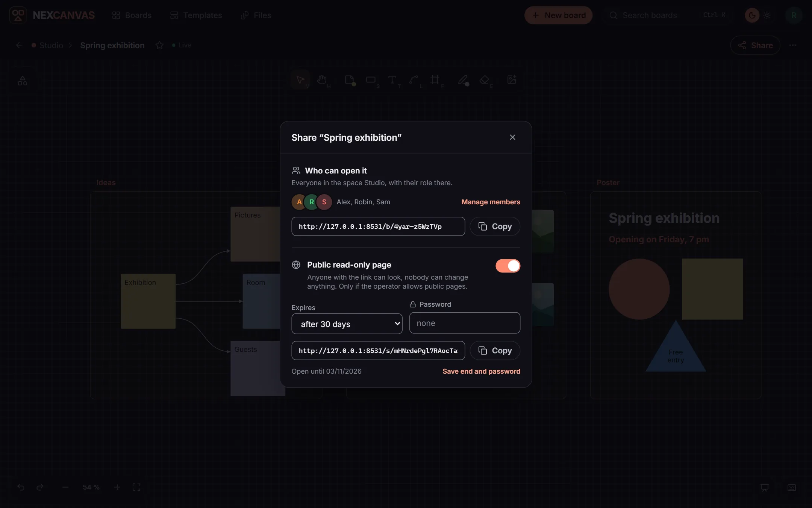This screenshot has width=812, height=508.
Task: Click Manage members link
Action: (491, 202)
